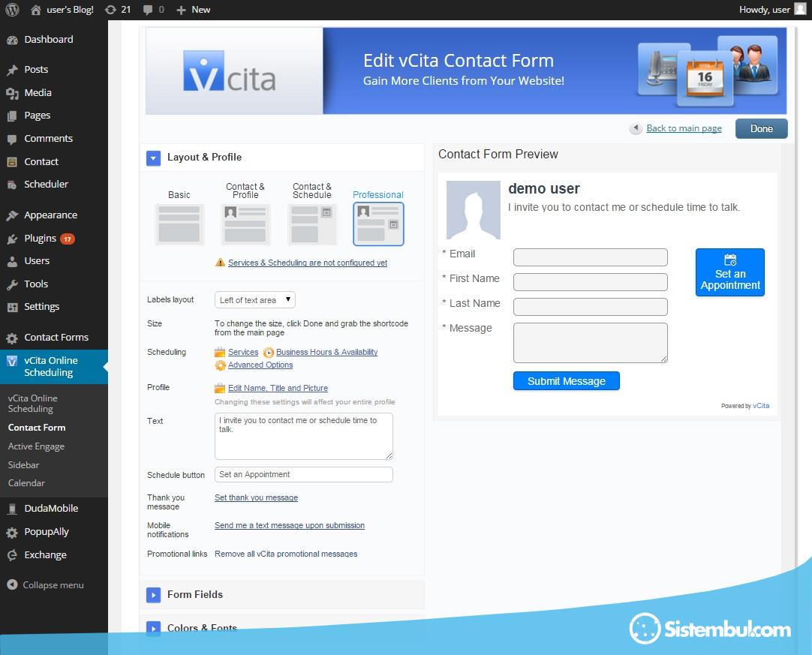Click the Schedule button text field
The width and height of the screenshot is (812, 655).
pos(303,475)
